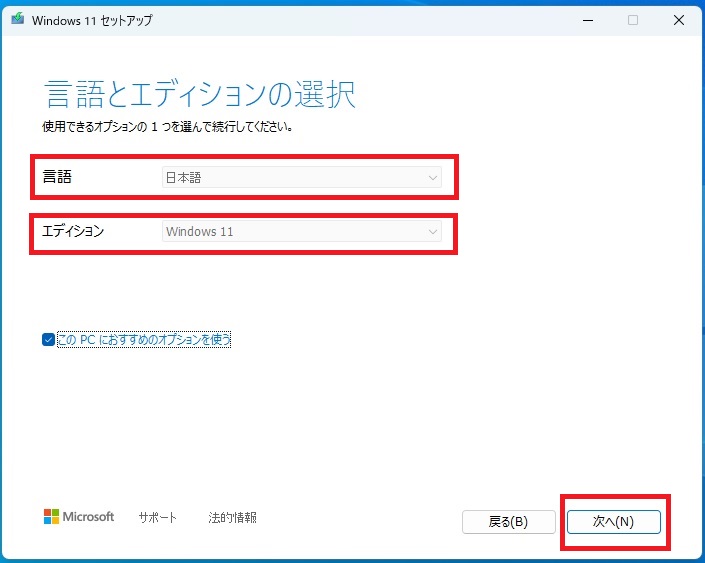This screenshot has width=705, height=563.
Task: Open the 言語 dropdown showing 日本語
Action: click(x=300, y=178)
